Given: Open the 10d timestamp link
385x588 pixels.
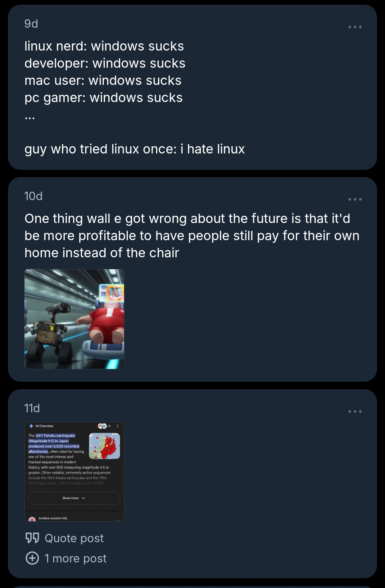Looking at the screenshot, I should [33, 196].
